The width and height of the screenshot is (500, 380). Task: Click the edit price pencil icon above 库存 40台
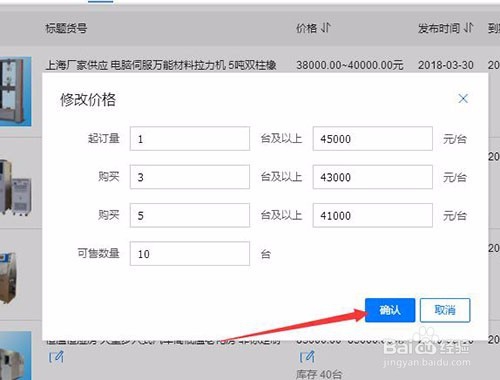307,357
